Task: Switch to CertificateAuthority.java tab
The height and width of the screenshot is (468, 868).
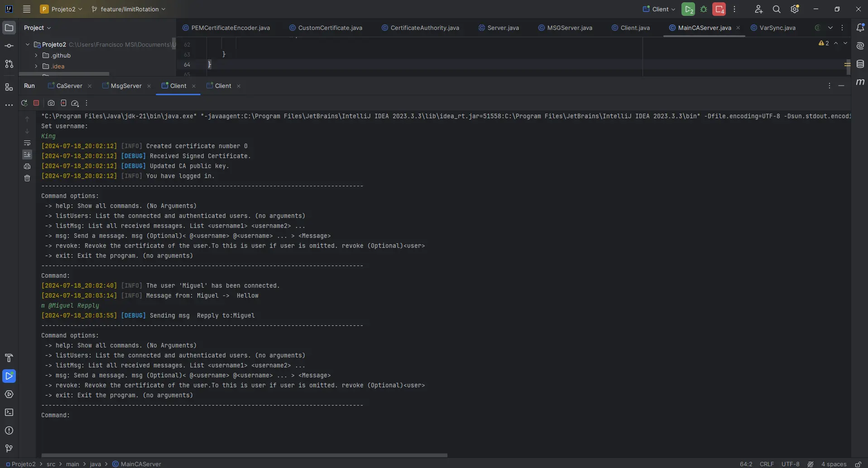Action: tap(420, 28)
